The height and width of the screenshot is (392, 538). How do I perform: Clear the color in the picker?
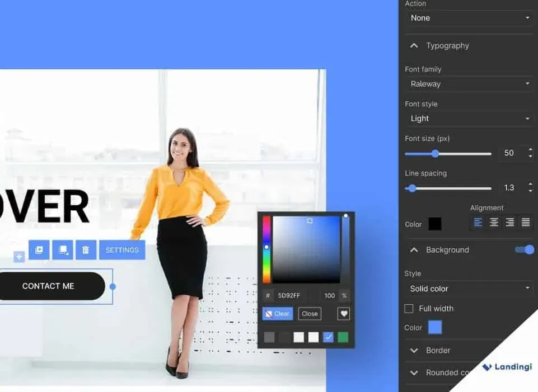278,314
